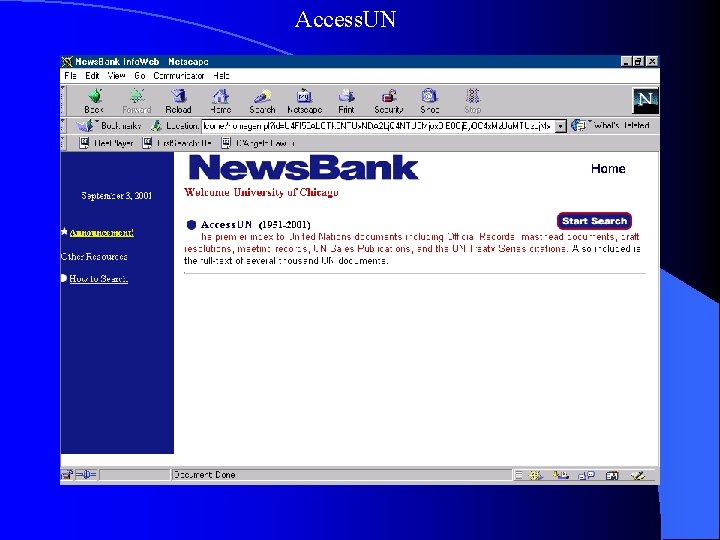Click 'Welcome University of Chicago' text
This screenshot has width=720, height=540.
[x=261, y=192]
